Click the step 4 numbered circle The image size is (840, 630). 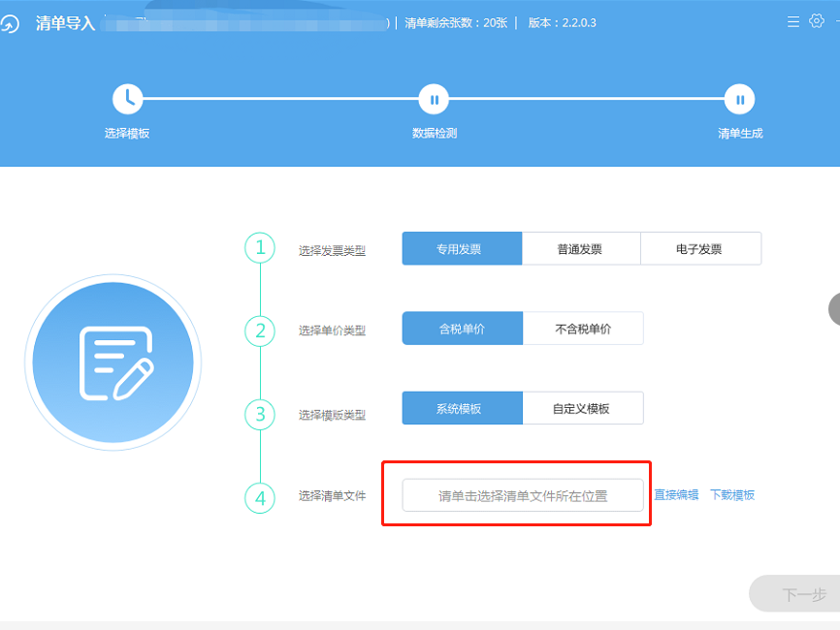pos(260,498)
